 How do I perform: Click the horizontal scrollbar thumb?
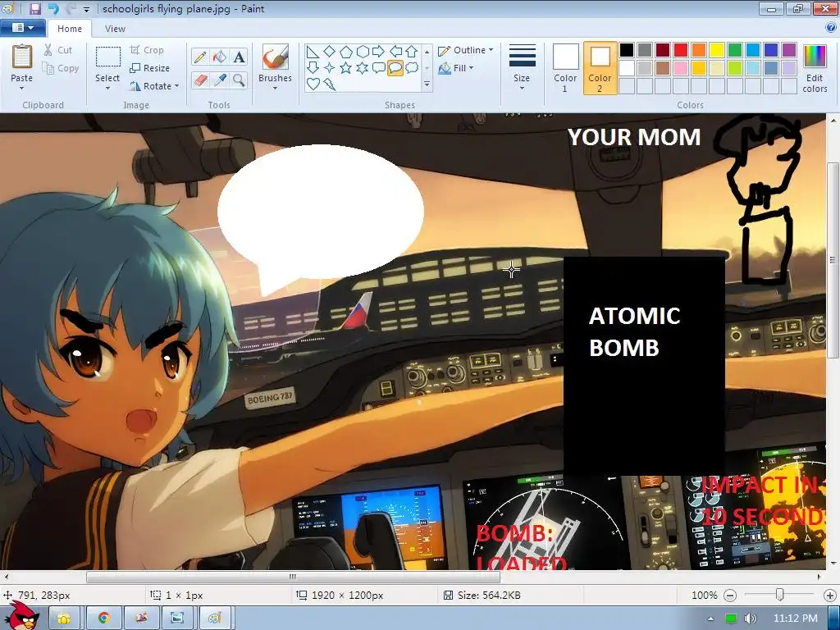click(293, 577)
